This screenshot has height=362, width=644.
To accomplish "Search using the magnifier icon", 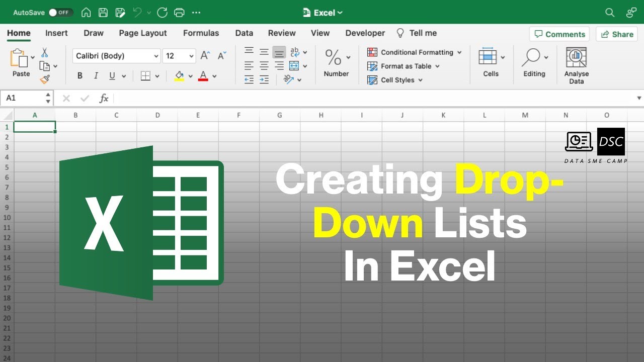I will tap(610, 13).
